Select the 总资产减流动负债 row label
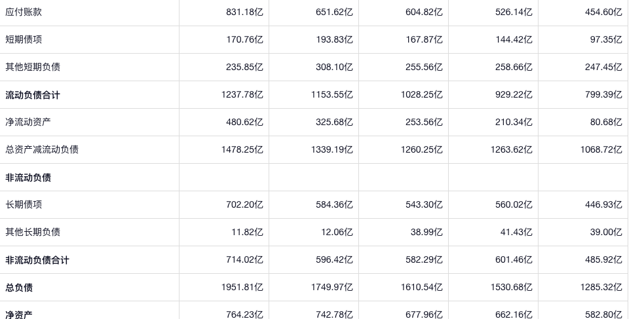 (42, 149)
